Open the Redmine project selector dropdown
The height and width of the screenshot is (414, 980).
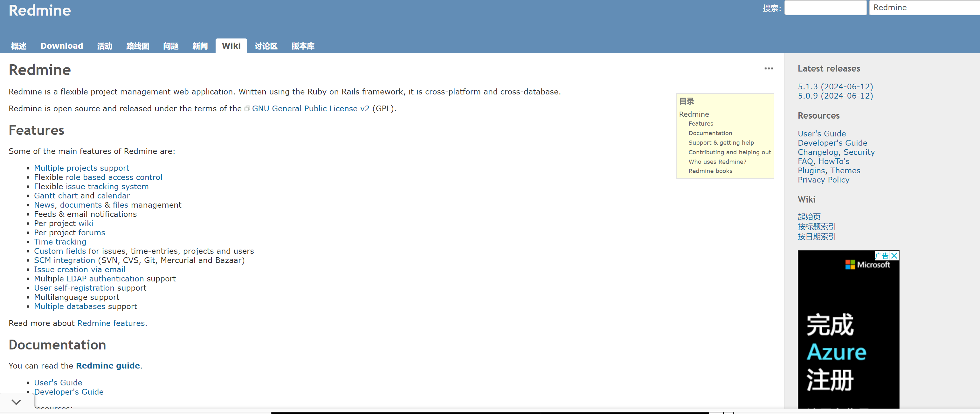click(924, 8)
